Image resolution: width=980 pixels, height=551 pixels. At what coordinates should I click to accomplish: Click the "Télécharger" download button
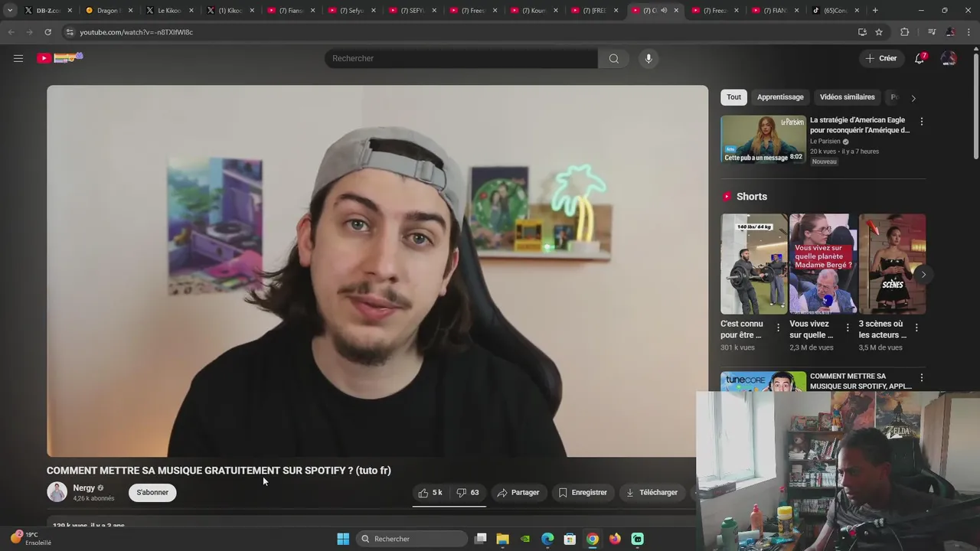652,493
